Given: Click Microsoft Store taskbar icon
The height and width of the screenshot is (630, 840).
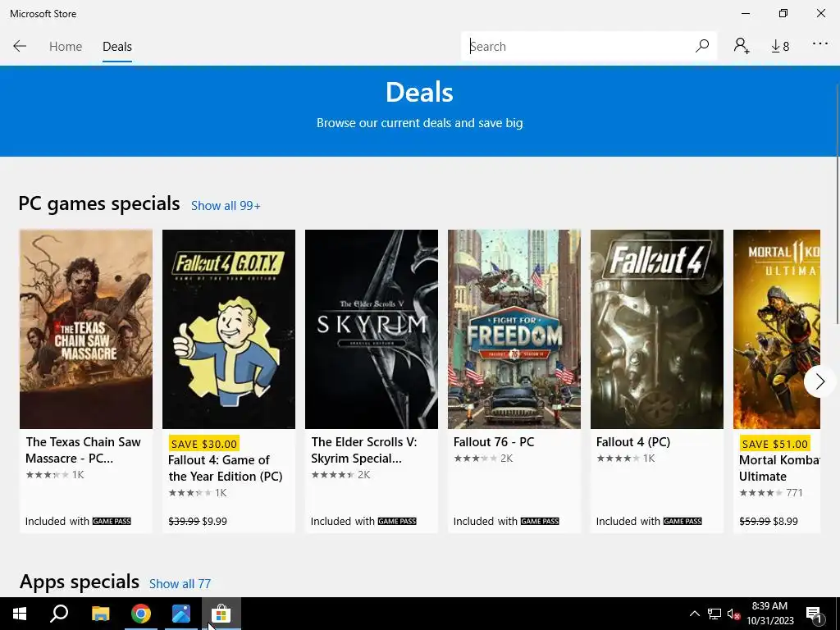Looking at the screenshot, I should pos(221,614).
